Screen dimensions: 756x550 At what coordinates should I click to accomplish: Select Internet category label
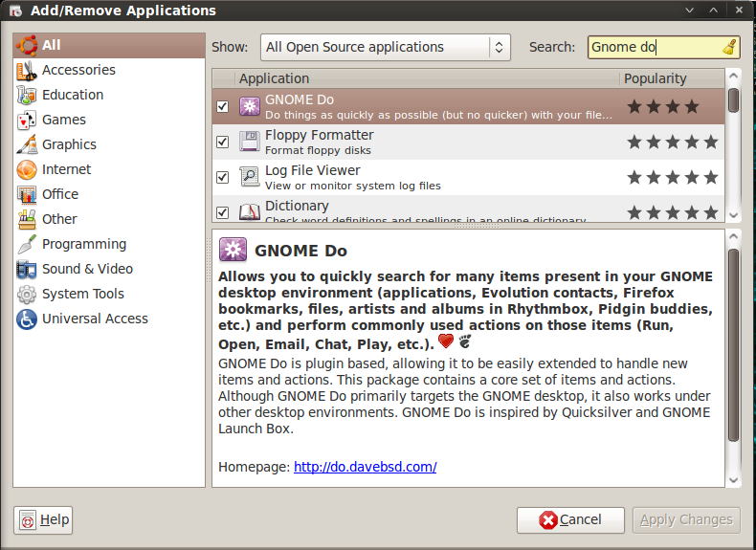(x=66, y=169)
